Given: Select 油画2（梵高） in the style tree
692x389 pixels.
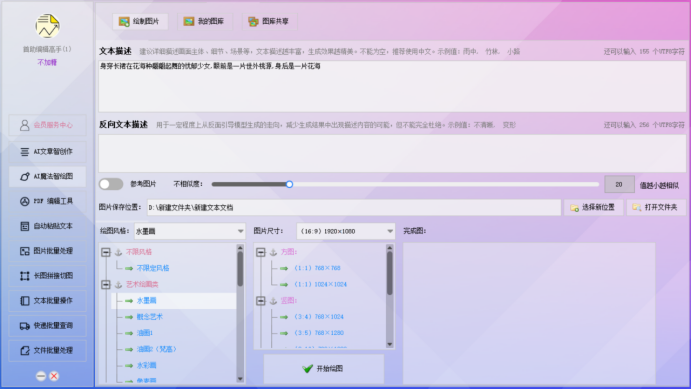Looking at the screenshot, I should pyautogui.click(x=156, y=349).
